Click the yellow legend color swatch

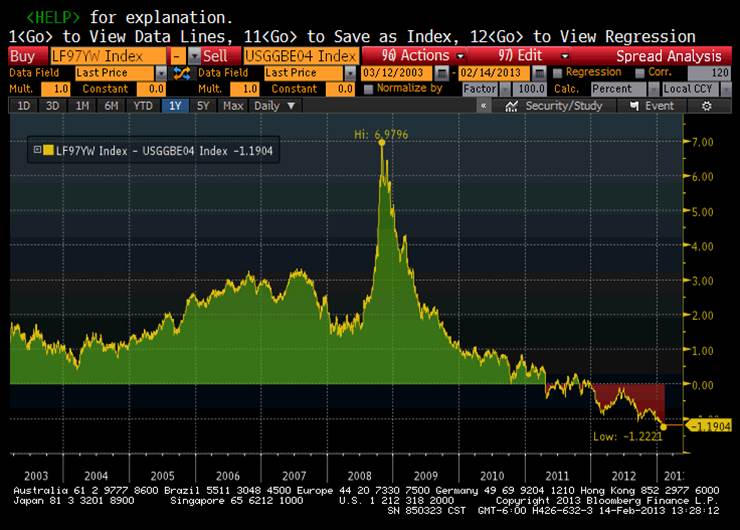coord(48,151)
